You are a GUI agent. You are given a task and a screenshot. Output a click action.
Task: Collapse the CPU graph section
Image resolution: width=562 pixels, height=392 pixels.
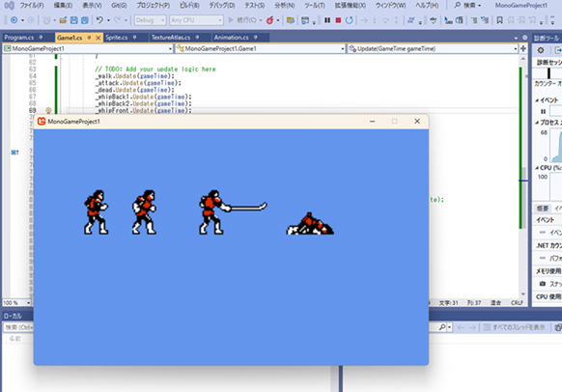point(537,168)
